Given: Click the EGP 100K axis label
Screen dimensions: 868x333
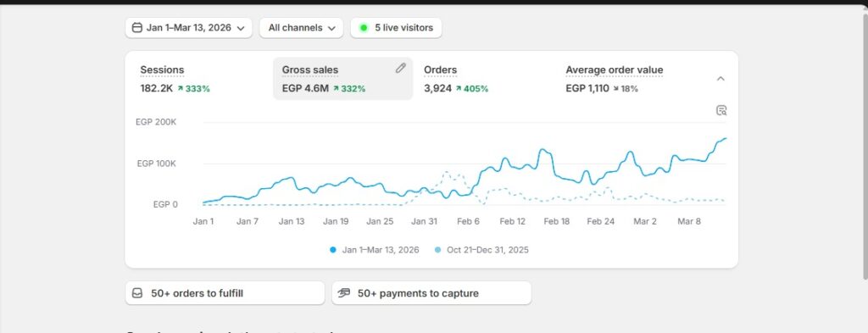Looking at the screenshot, I should pos(157,164).
